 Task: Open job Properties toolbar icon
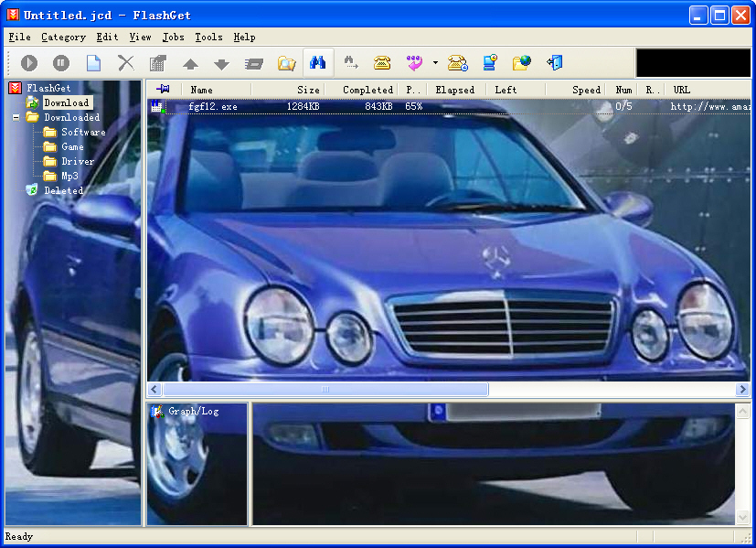(157, 63)
